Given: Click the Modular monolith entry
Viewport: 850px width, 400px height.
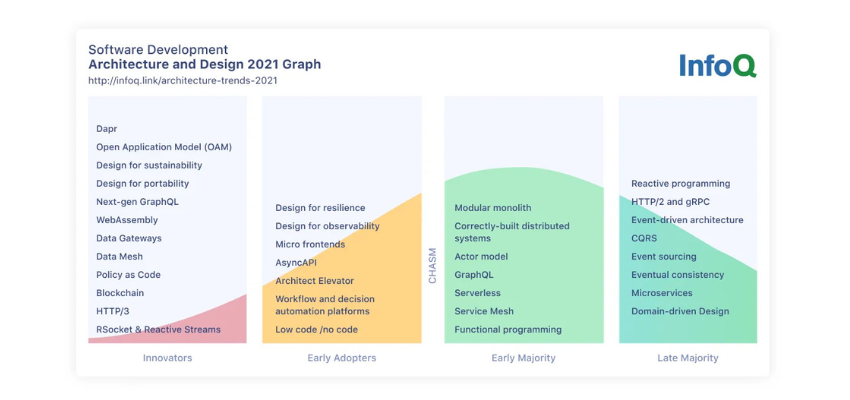Looking at the screenshot, I should 493,208.
